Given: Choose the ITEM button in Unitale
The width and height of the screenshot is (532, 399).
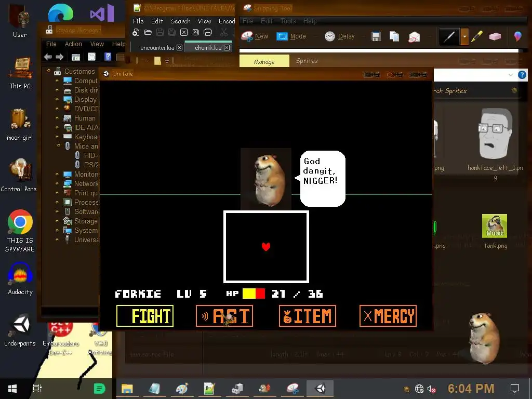Looking at the screenshot, I should [308, 316].
